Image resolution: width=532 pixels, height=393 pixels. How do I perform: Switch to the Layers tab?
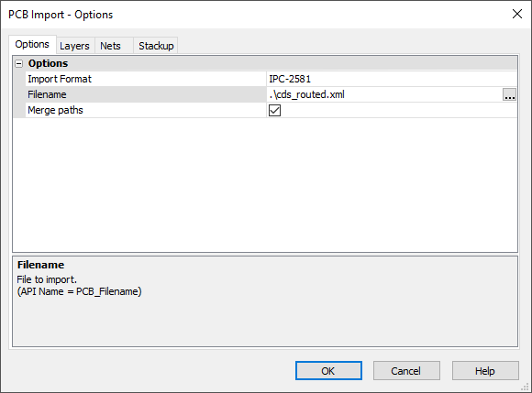(x=74, y=46)
